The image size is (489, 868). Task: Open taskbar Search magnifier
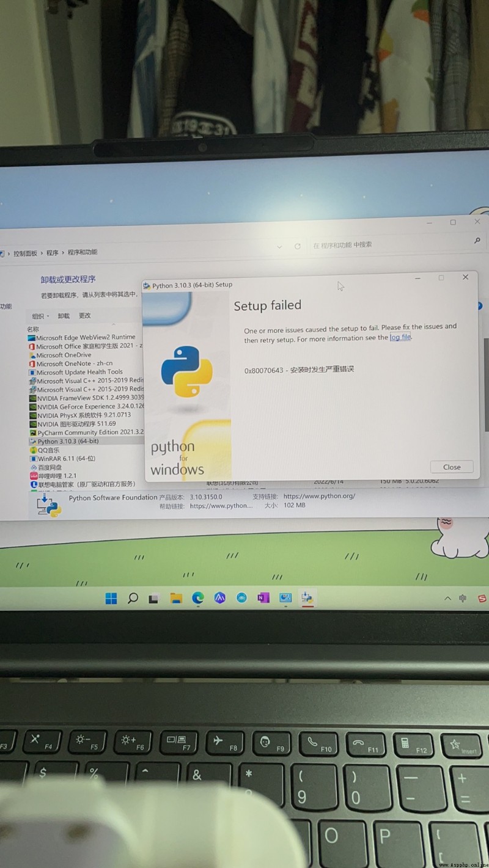click(x=133, y=599)
